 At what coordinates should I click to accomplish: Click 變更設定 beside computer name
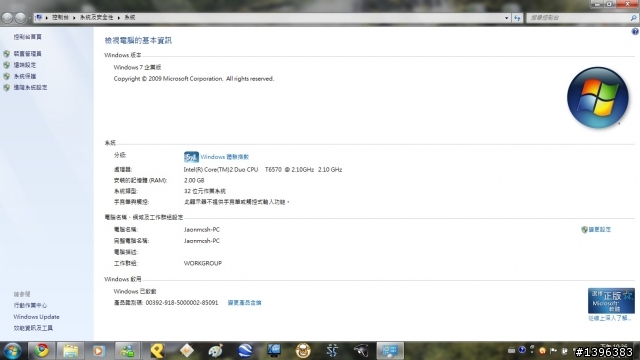[600, 229]
